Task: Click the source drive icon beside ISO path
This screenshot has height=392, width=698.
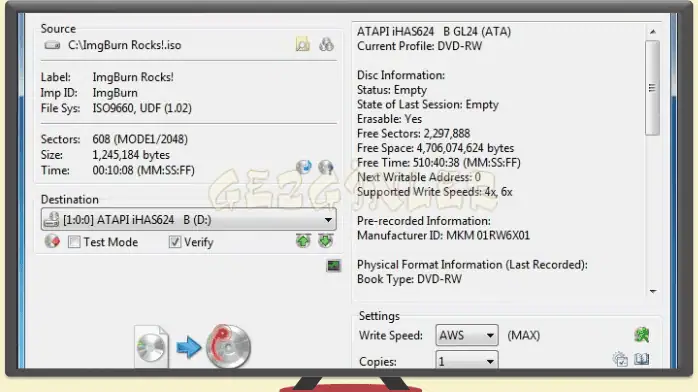Action: pos(52,45)
